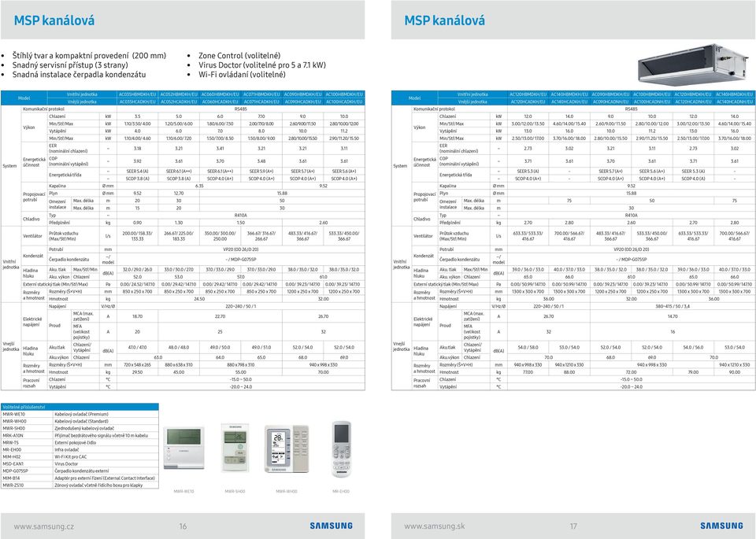Click the AC071HBMDKH/EU indoor model header
756x539 pixels.
click(x=261, y=94)
